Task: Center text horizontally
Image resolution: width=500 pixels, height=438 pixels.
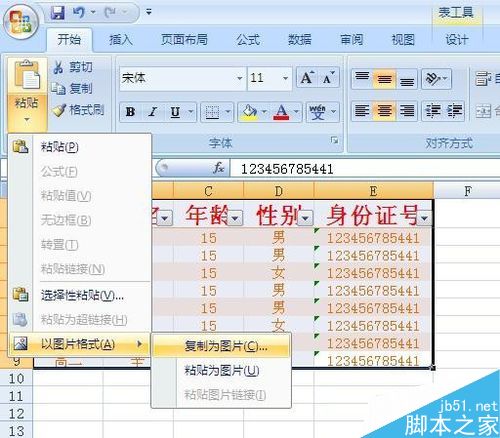Action: pos(384,111)
